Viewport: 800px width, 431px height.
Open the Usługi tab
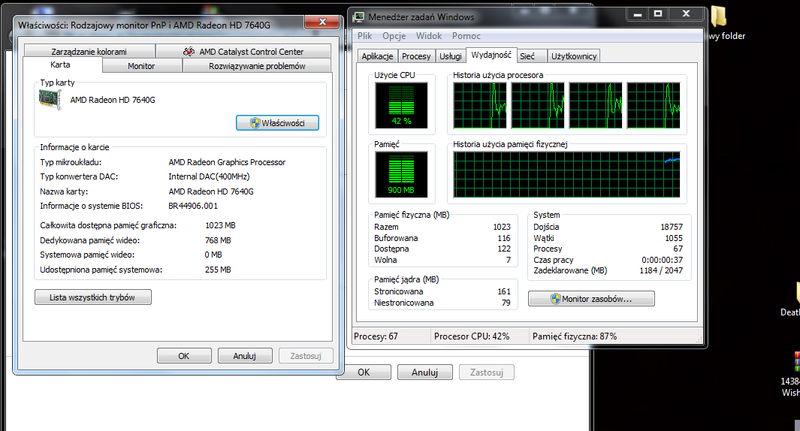[x=451, y=56]
